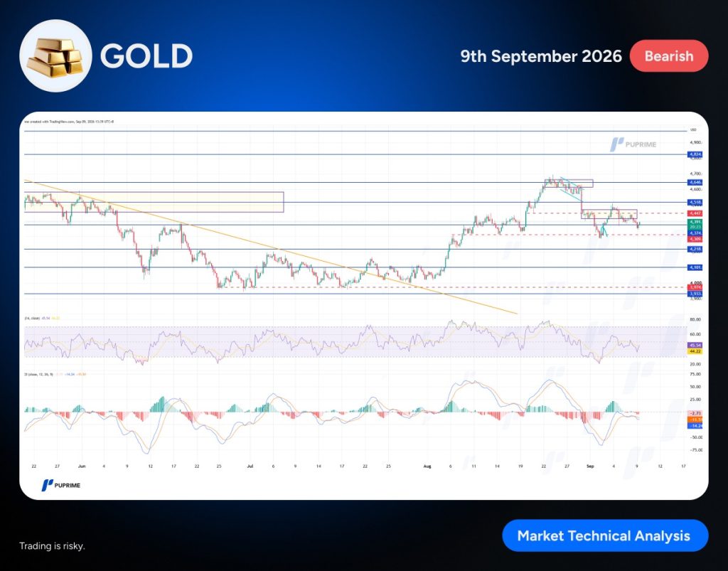
Task: Click the red 4,309 price label
Action: [695, 239]
